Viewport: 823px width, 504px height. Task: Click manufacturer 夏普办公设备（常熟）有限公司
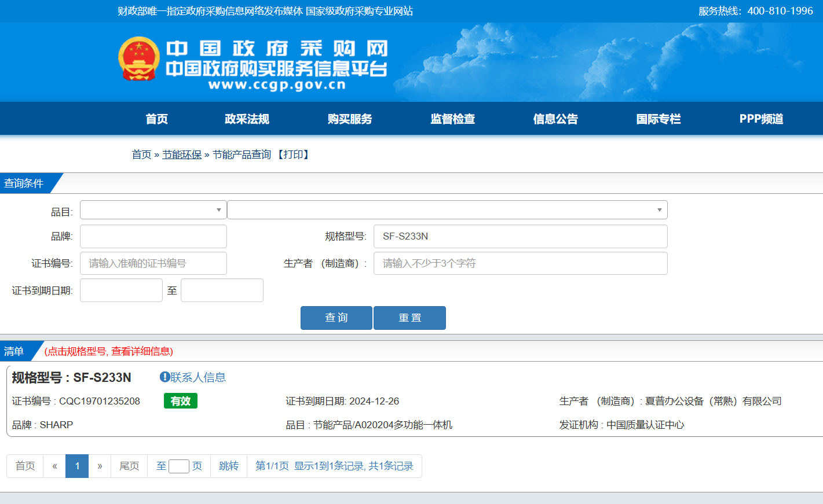click(714, 401)
